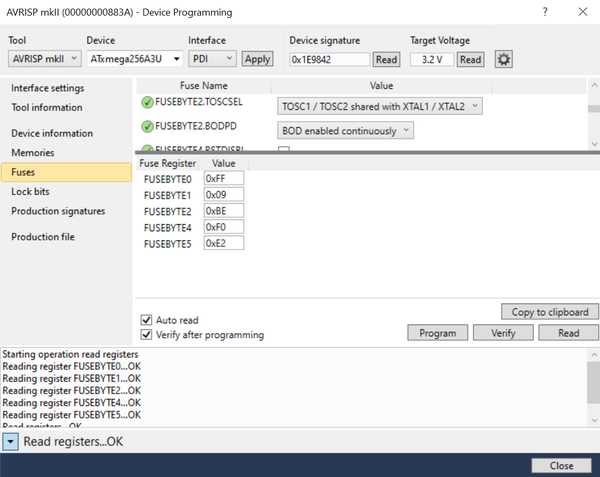Click the FUSEBYTE1 value field 0x09
Image resolution: width=600 pixels, height=477 pixels.
pyautogui.click(x=224, y=195)
